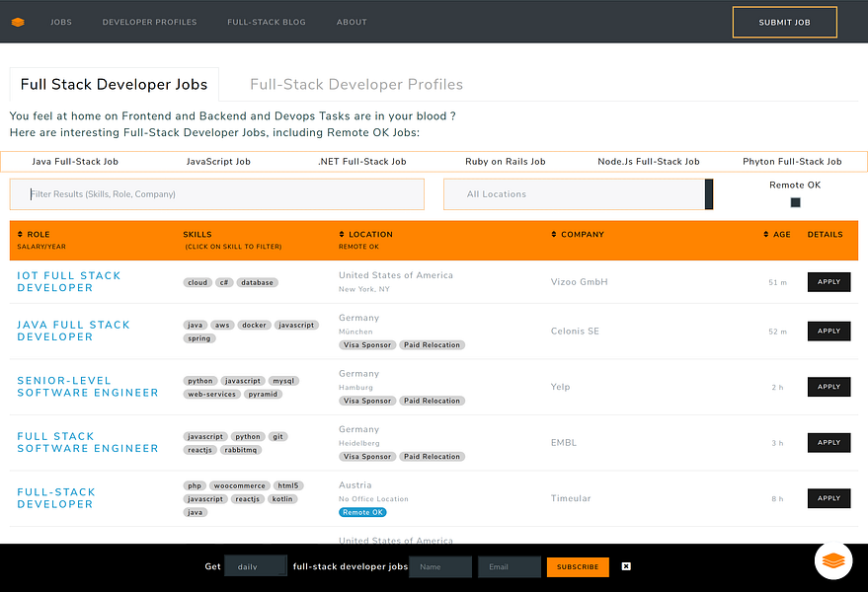Click the orange logo in the navigation bar
This screenshot has height=592, width=868.
pos(18,22)
